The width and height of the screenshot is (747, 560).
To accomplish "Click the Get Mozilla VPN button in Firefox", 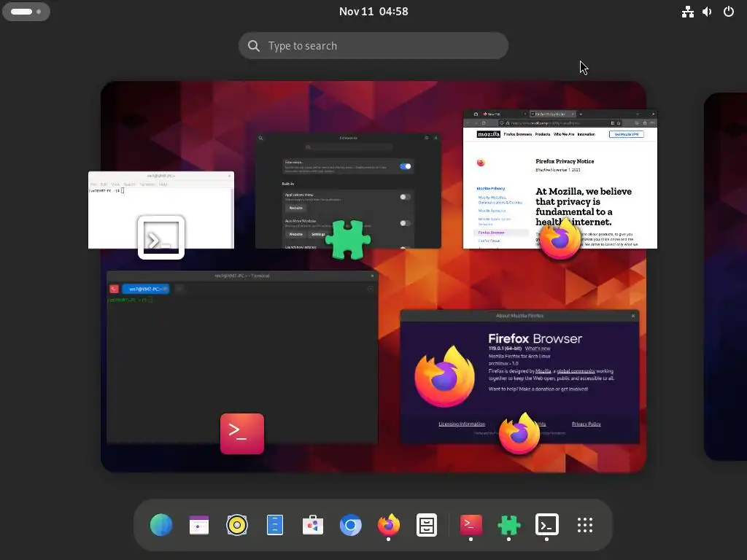I will pyautogui.click(x=627, y=134).
